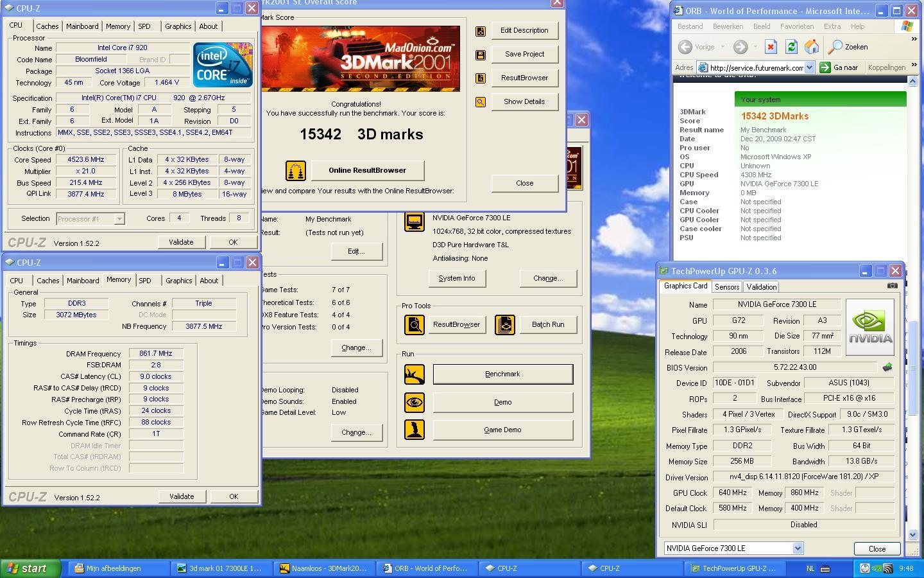Open the Validation tab in GPU-Z
Viewport: 924px width, 578px height.
762,287
